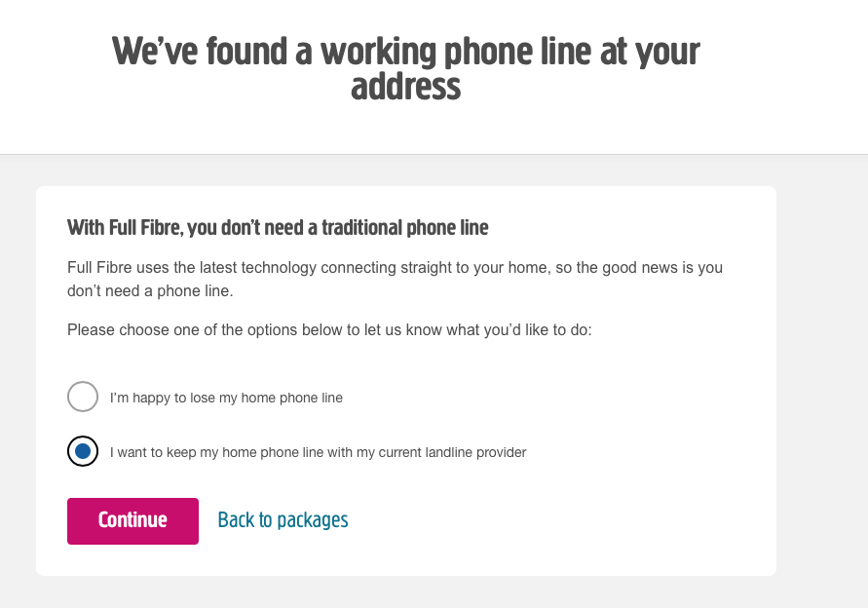
Task: Click the Continue button
Action: coord(132,520)
